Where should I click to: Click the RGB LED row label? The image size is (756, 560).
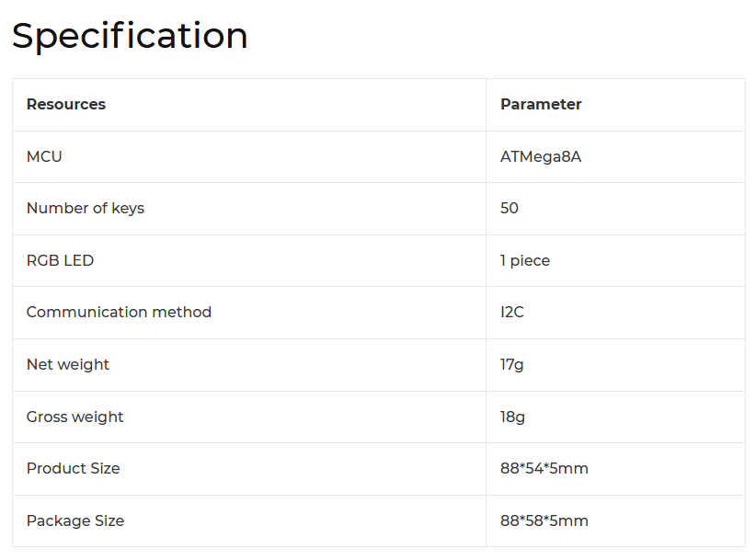pos(60,260)
